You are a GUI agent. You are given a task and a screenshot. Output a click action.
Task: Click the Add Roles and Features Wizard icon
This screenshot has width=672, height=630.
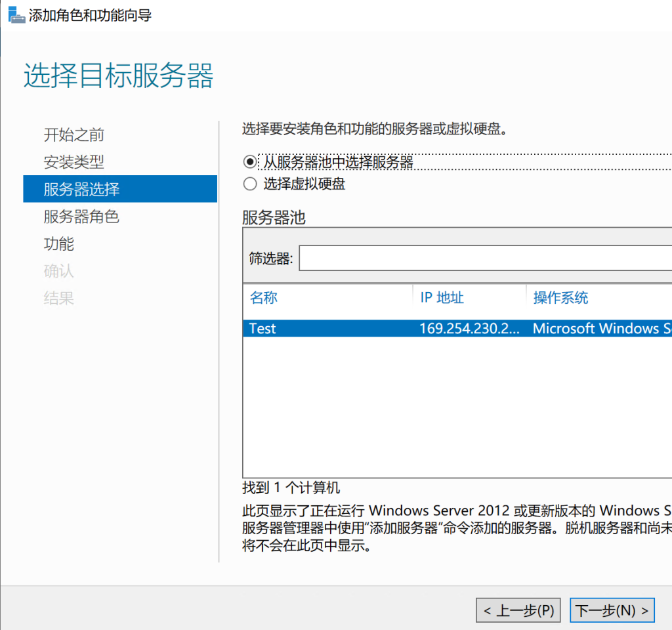14,13
